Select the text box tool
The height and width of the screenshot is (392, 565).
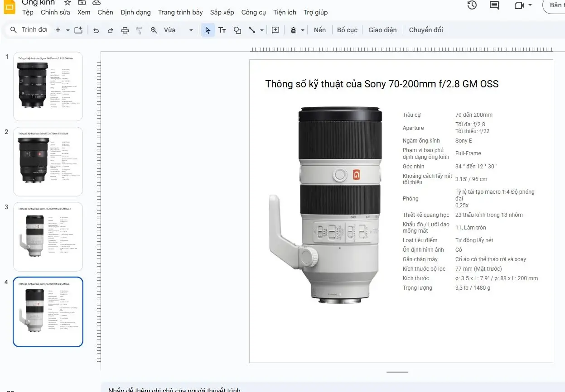pos(222,30)
